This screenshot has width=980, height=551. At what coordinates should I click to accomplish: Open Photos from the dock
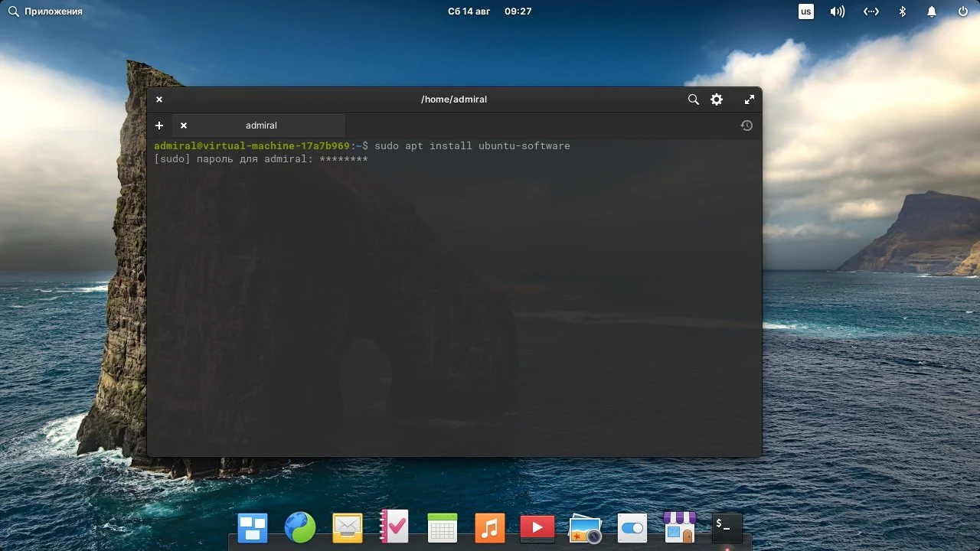[584, 527]
